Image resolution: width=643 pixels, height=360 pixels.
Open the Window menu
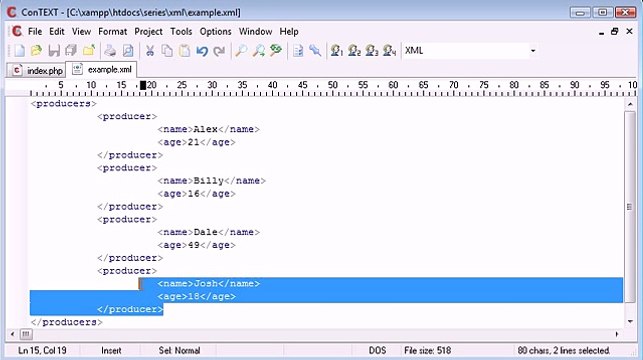pos(255,32)
